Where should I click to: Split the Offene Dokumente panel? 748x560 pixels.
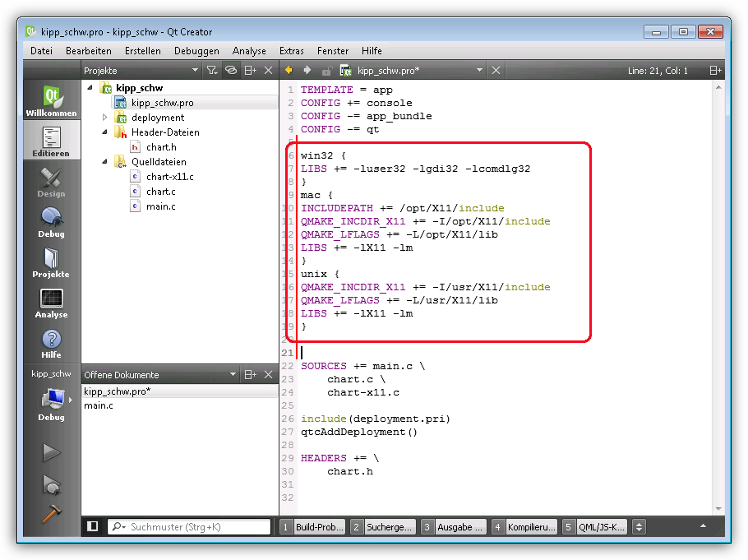click(250, 375)
